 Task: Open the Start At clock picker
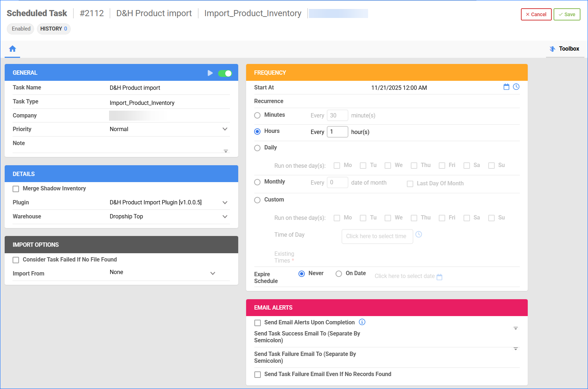coord(516,87)
